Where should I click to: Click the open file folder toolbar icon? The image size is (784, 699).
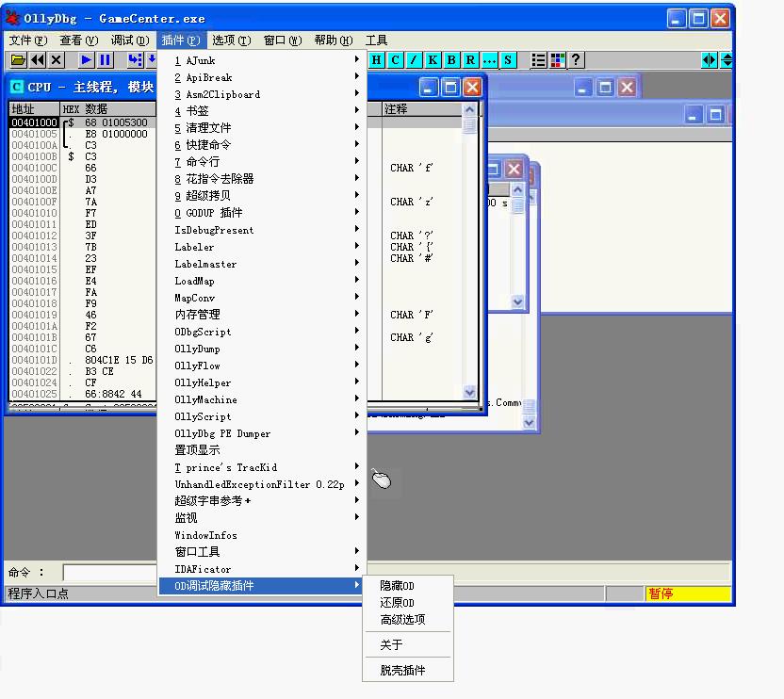point(18,60)
